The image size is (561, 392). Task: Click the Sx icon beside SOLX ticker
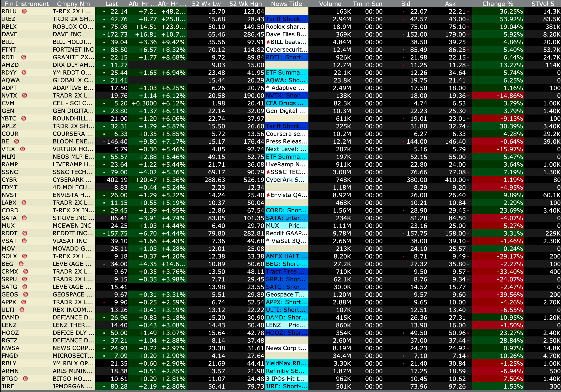click(x=25, y=256)
